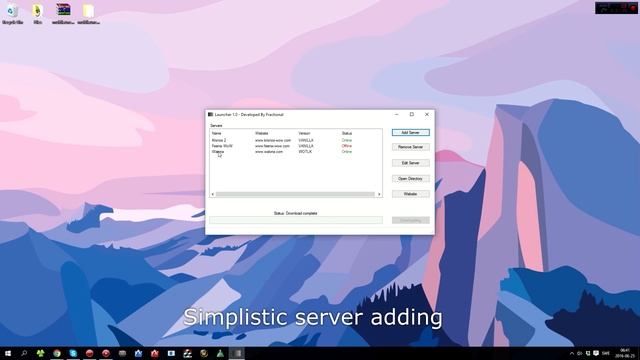640x360 pixels.
Task: Open Google Chrome from taskbar
Action: pos(57,353)
